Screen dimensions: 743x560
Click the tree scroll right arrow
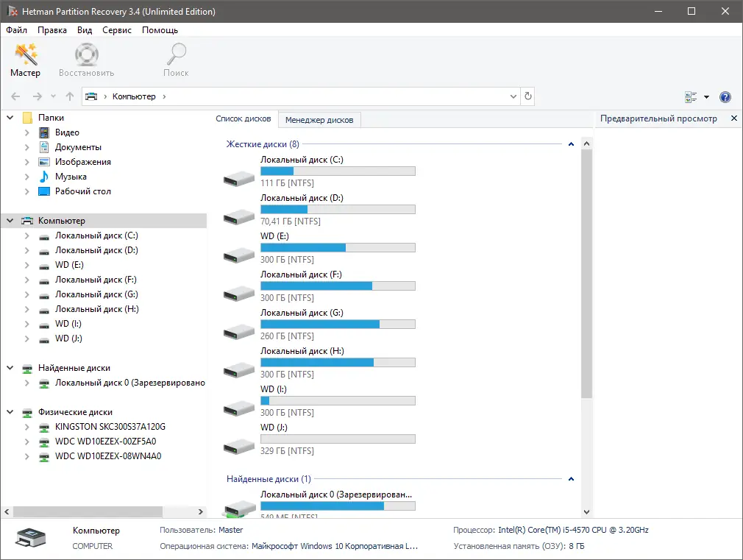click(x=200, y=511)
